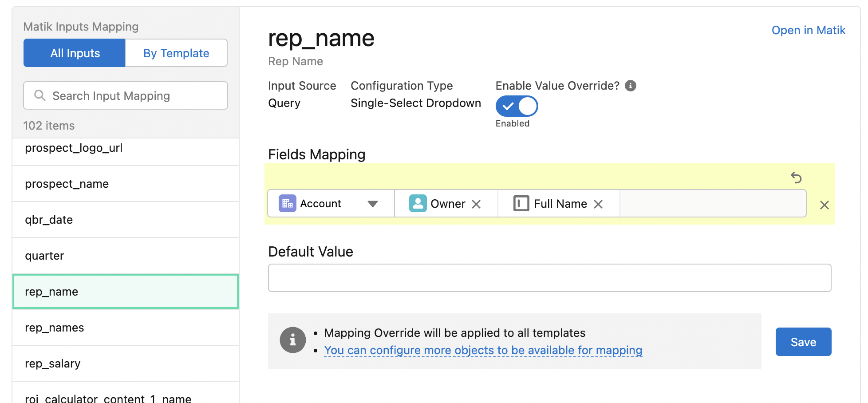Screen dimensions: 868x403
Task: Switch to the All Inputs tab
Action: click(x=75, y=53)
